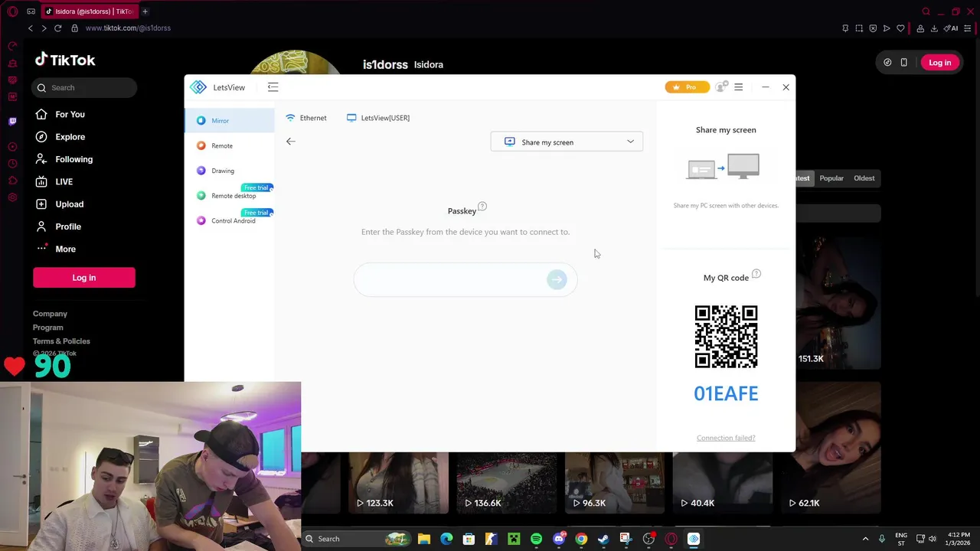This screenshot has width=980, height=551.
Task: Open the LetsView account avatar icon
Action: (720, 87)
